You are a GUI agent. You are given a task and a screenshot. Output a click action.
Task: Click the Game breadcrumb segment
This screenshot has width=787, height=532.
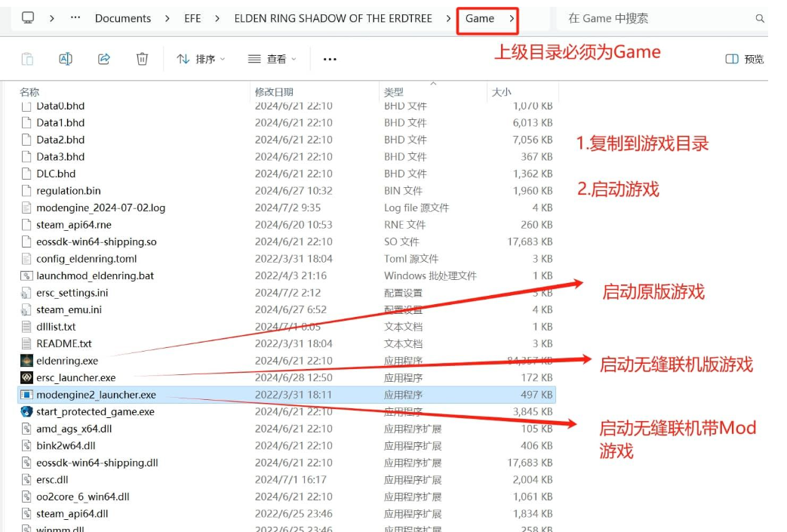pos(480,19)
